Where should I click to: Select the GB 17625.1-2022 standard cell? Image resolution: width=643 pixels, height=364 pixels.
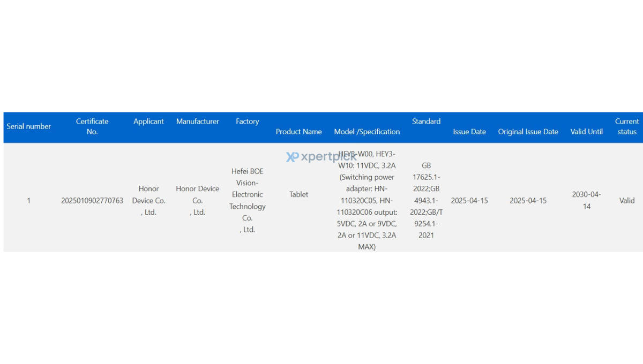[x=427, y=201]
